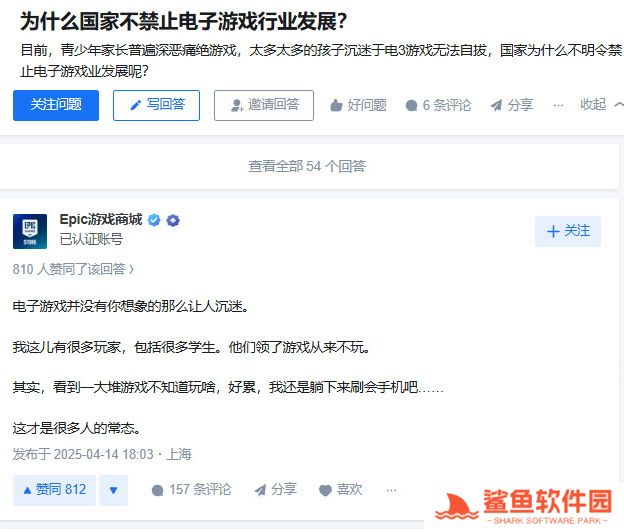The height and width of the screenshot is (532, 624).
Task: Click the heart 喜欢 icon below answer
Action: pyautogui.click(x=325, y=490)
